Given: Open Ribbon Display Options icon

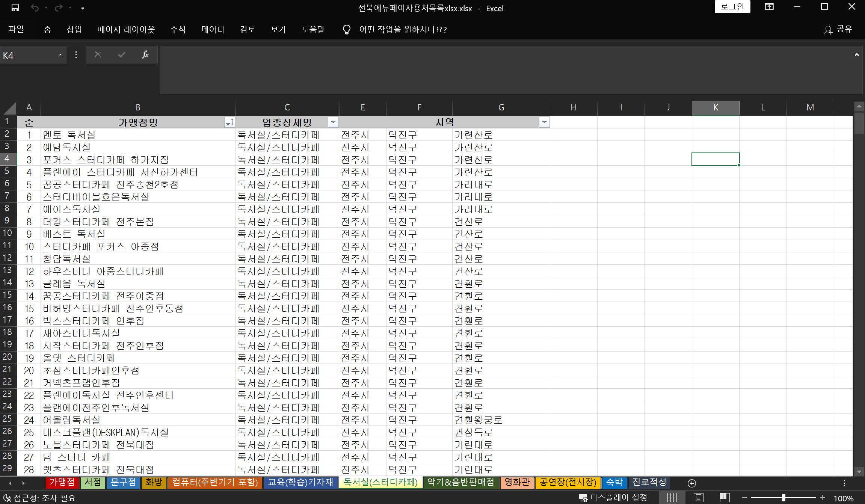Looking at the screenshot, I should (x=769, y=7).
